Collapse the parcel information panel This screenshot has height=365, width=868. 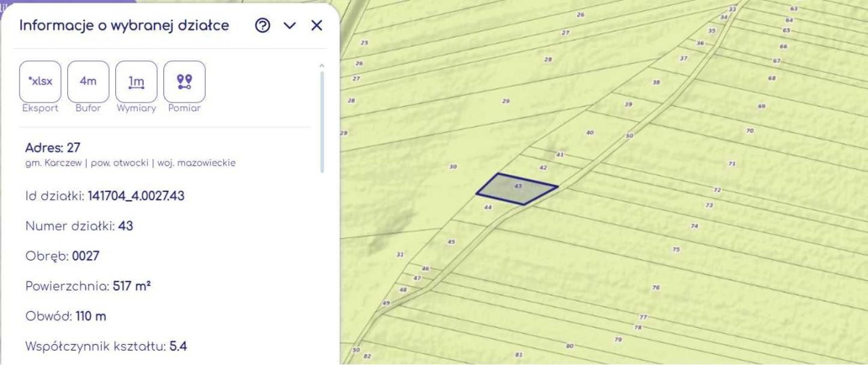click(290, 26)
